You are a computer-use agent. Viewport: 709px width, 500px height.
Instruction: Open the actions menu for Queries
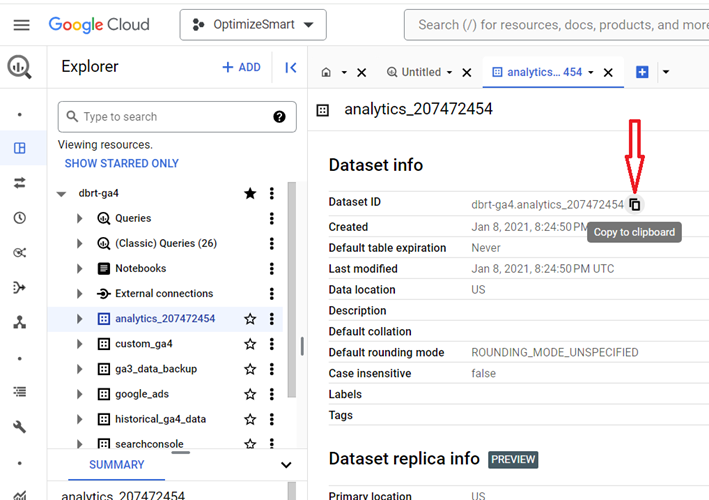coord(272,218)
